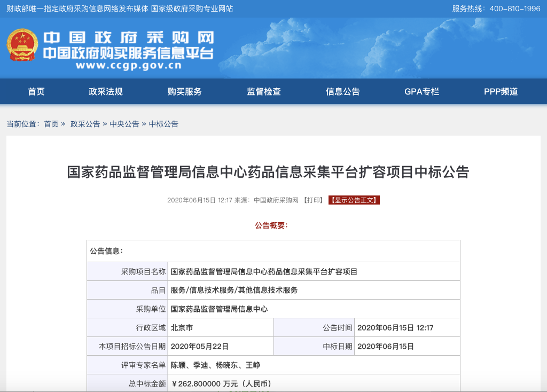Open the 信息公告 menu item
Screen dimensions: 547x392
click(x=342, y=92)
